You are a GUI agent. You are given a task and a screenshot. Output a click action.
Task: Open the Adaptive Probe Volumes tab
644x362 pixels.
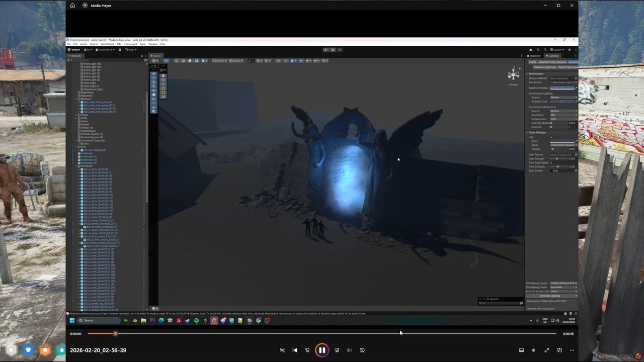[552, 62]
